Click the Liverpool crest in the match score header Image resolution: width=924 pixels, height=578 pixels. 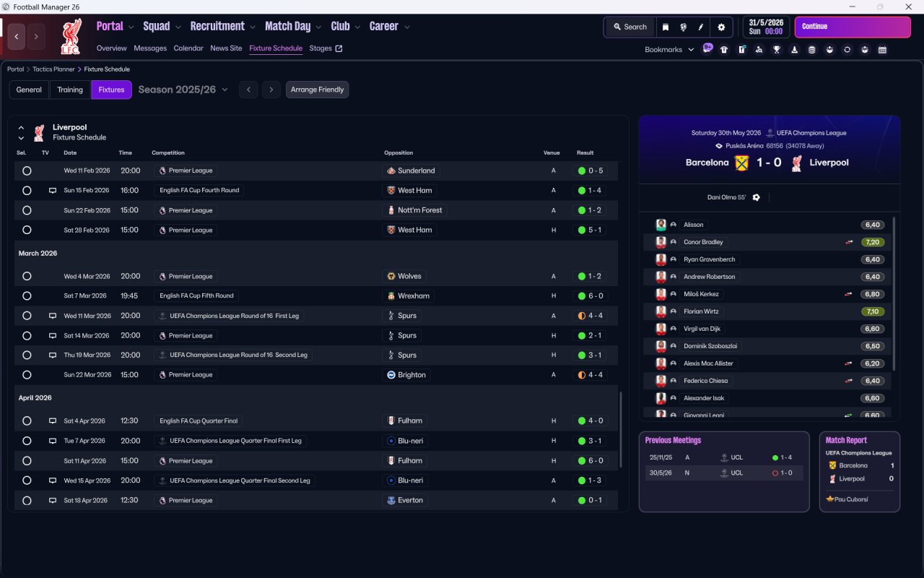(796, 163)
